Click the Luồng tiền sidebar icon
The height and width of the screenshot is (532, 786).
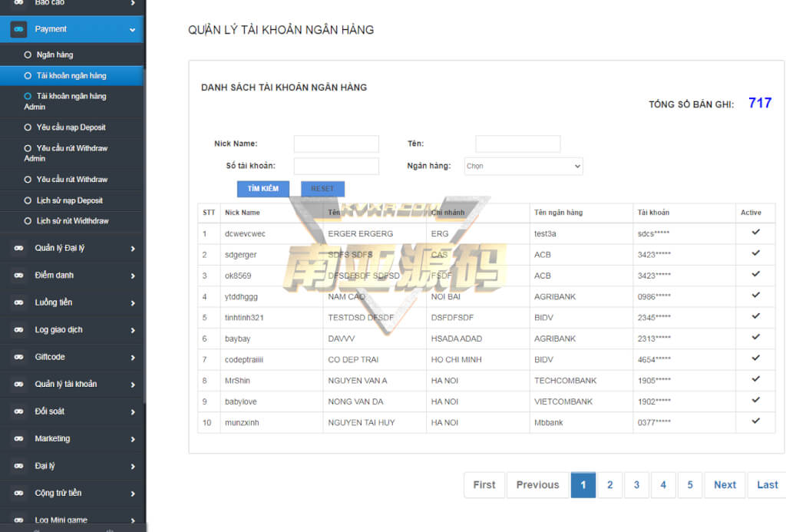click(18, 302)
